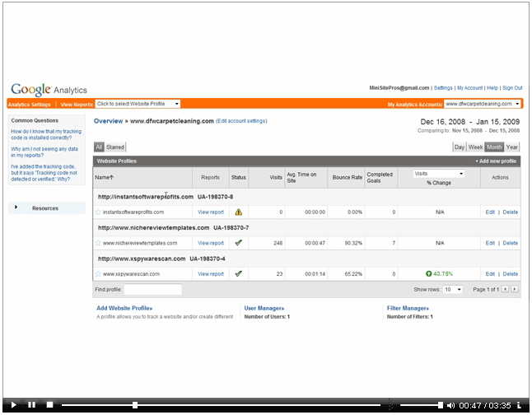
Task: Star the nichereviewtemplates.com profile
Action: pyautogui.click(x=98, y=243)
